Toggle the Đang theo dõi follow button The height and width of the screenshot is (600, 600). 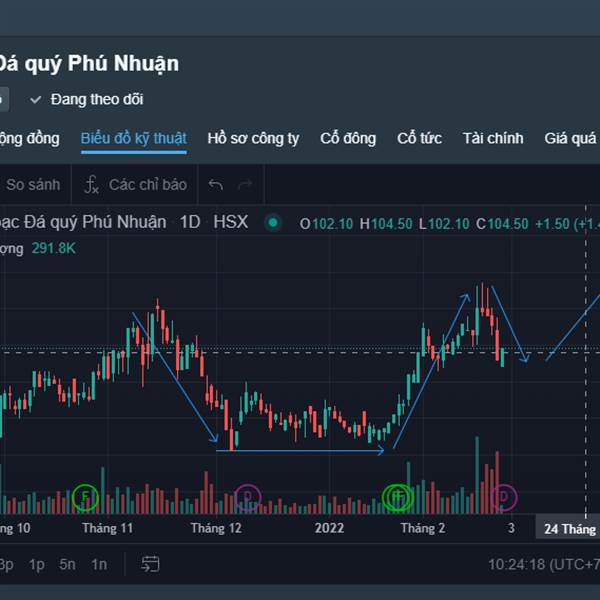[x=87, y=99]
